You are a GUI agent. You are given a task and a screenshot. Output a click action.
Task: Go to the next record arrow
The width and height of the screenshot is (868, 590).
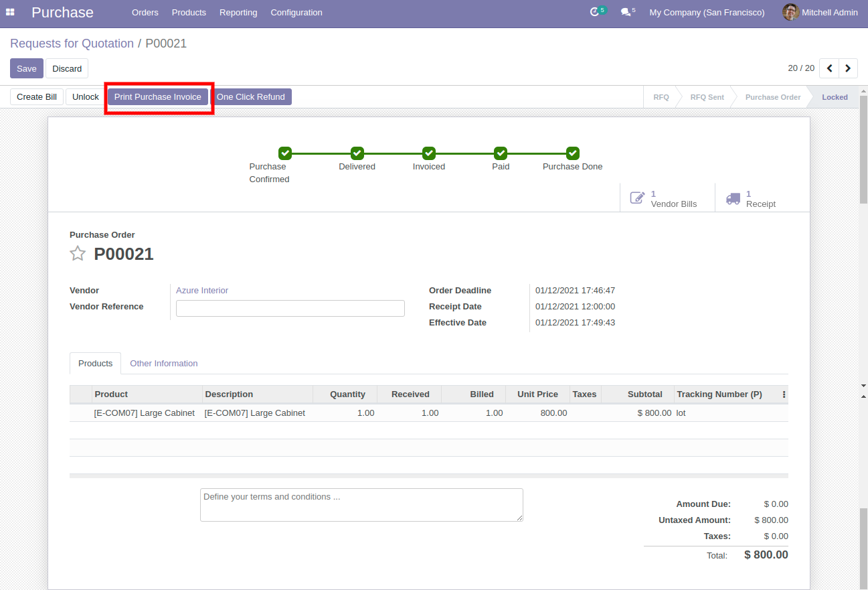(848, 68)
